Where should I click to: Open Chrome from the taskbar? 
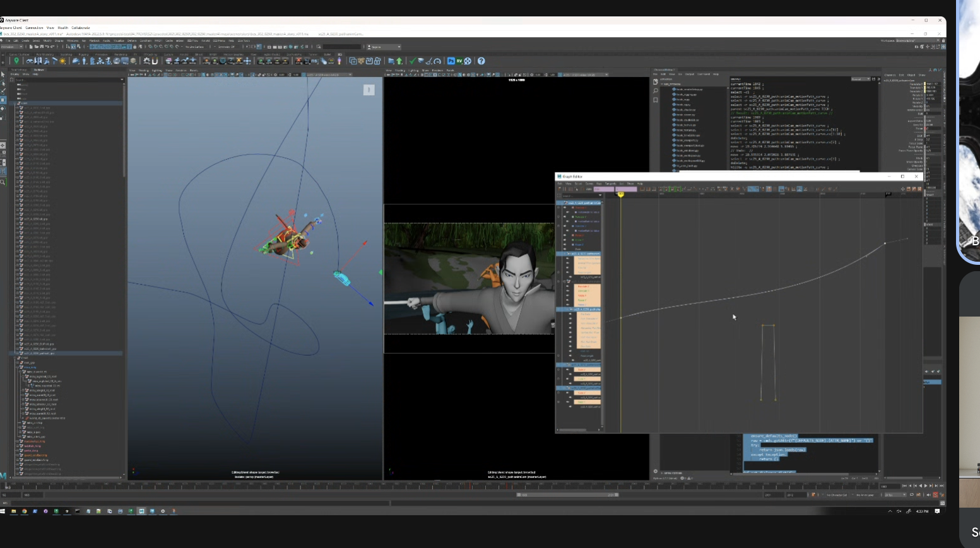pos(25,511)
